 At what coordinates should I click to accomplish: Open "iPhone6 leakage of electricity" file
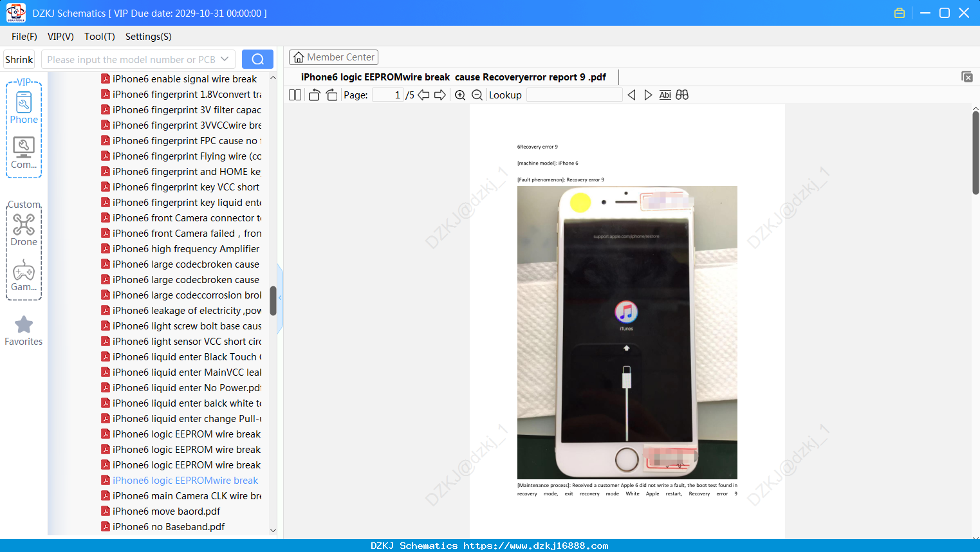[x=181, y=311]
